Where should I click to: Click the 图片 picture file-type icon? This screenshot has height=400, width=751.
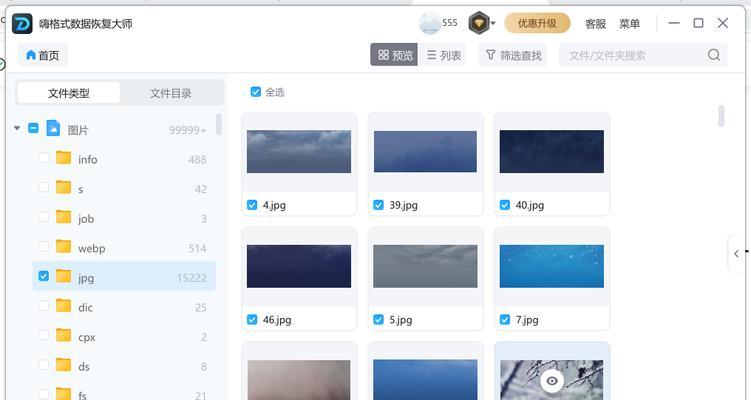(53, 128)
